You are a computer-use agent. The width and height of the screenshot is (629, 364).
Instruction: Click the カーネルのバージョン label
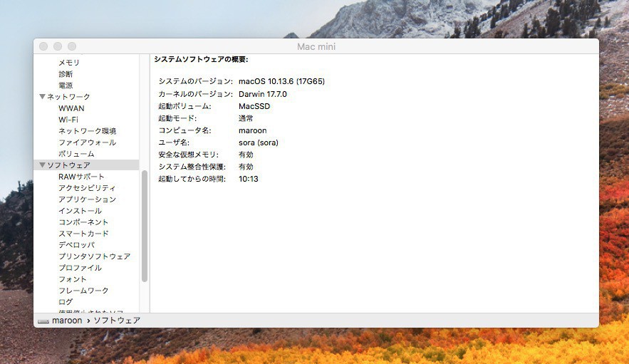[195, 94]
